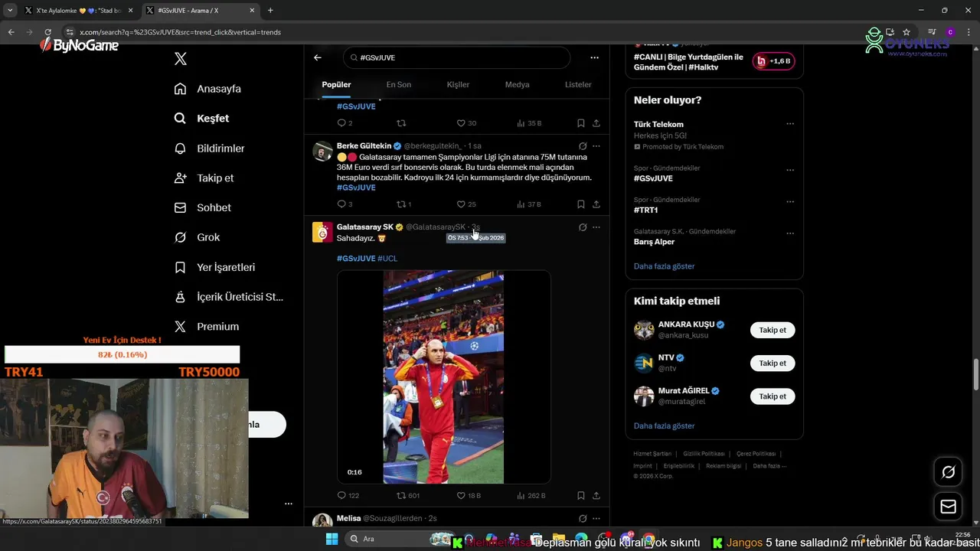Follow NTV account
The width and height of the screenshot is (980, 551).
[773, 364]
